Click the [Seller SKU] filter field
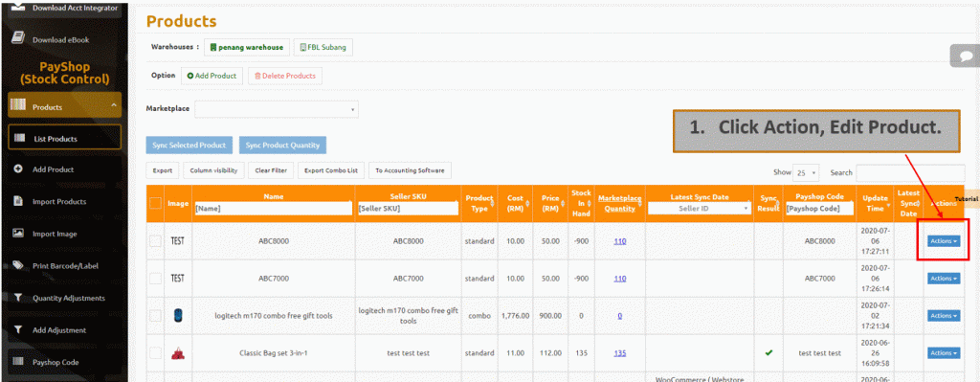Viewport: 980px width, 382px height. [408, 208]
